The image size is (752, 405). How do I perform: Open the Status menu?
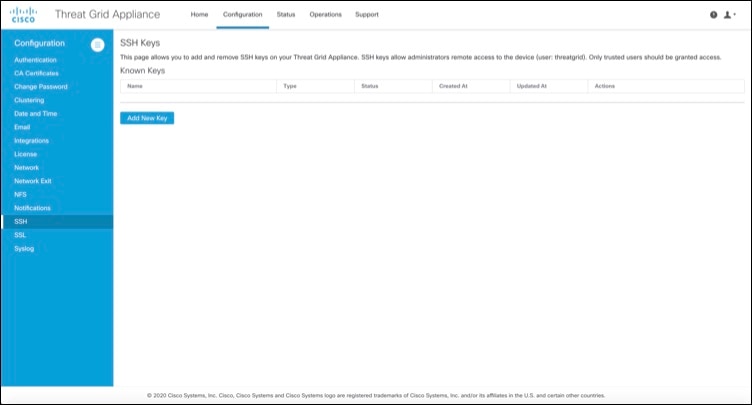(x=285, y=14)
